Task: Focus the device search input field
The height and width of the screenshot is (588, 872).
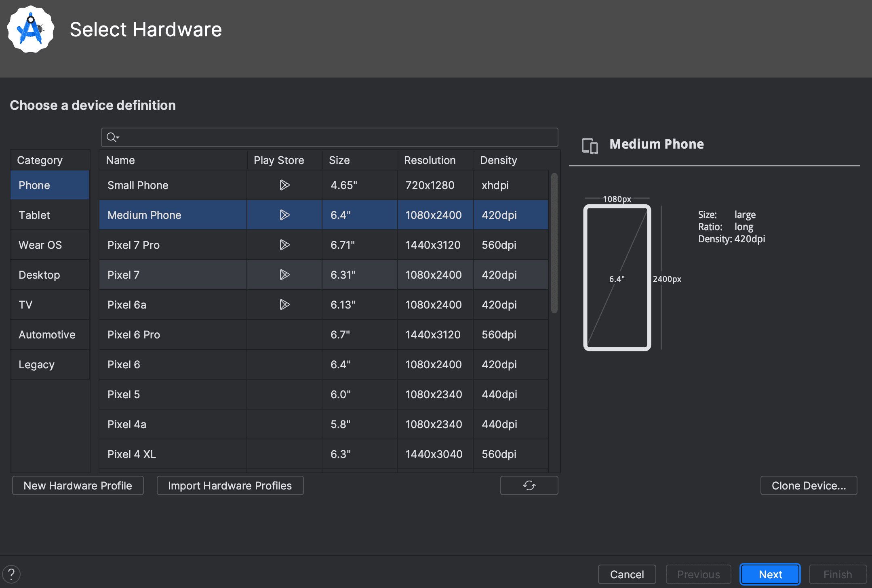Action: (329, 137)
